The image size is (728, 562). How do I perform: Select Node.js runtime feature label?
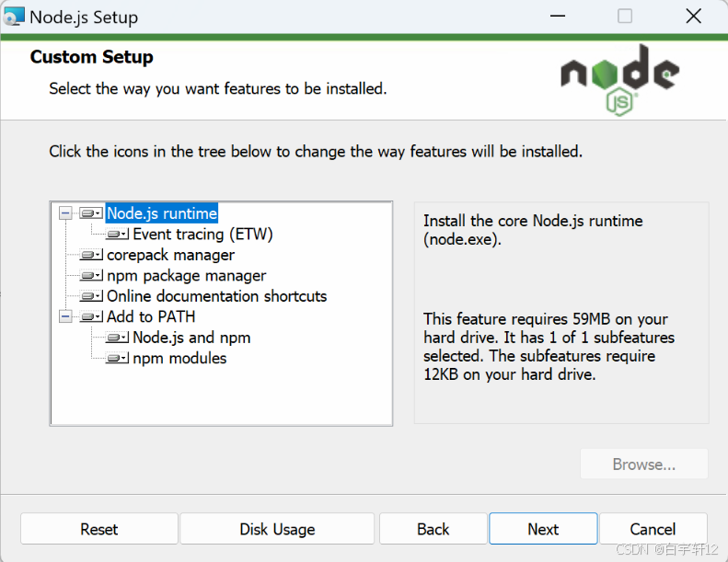[x=162, y=213]
